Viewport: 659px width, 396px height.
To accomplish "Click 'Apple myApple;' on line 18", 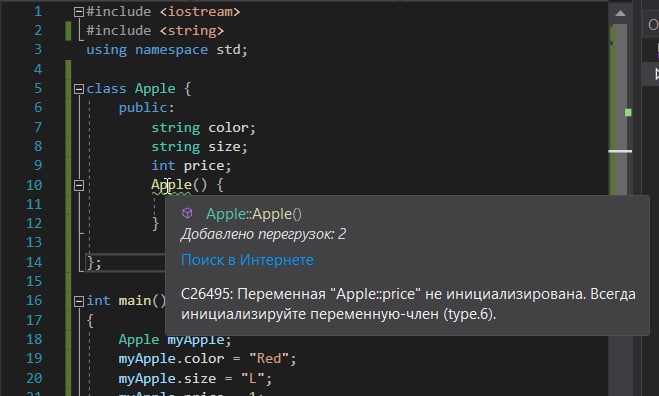I will point(175,340).
